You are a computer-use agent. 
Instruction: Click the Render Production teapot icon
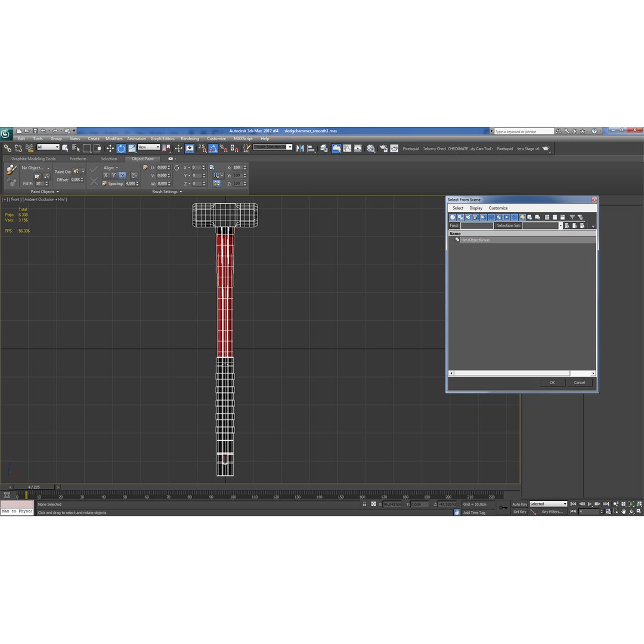coord(546,148)
